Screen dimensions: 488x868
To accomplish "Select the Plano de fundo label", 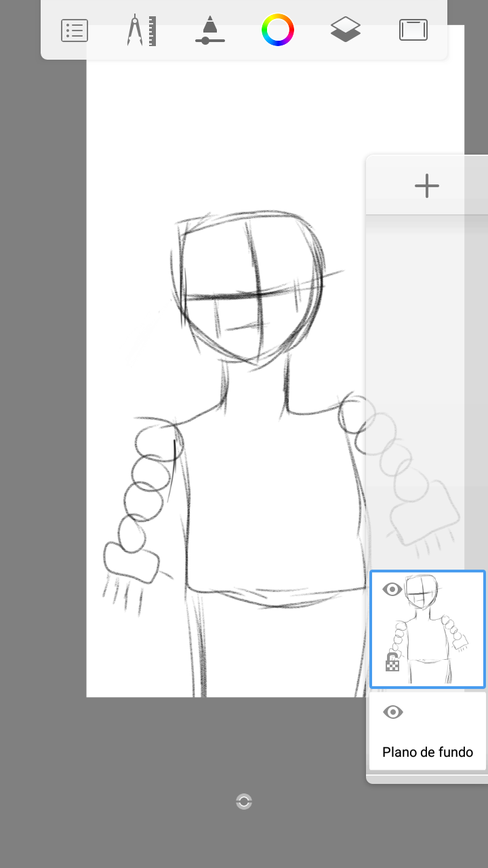I will (x=428, y=752).
